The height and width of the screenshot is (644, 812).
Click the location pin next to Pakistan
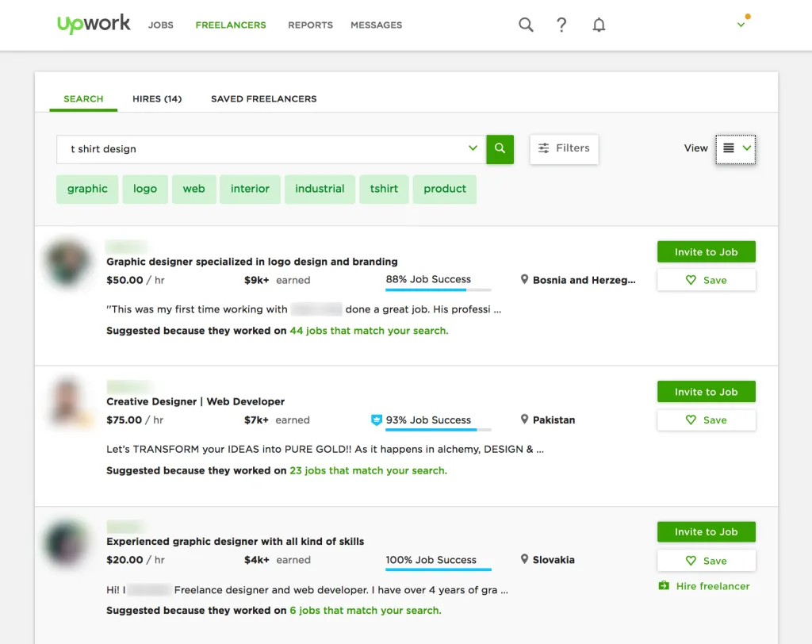[x=524, y=420]
